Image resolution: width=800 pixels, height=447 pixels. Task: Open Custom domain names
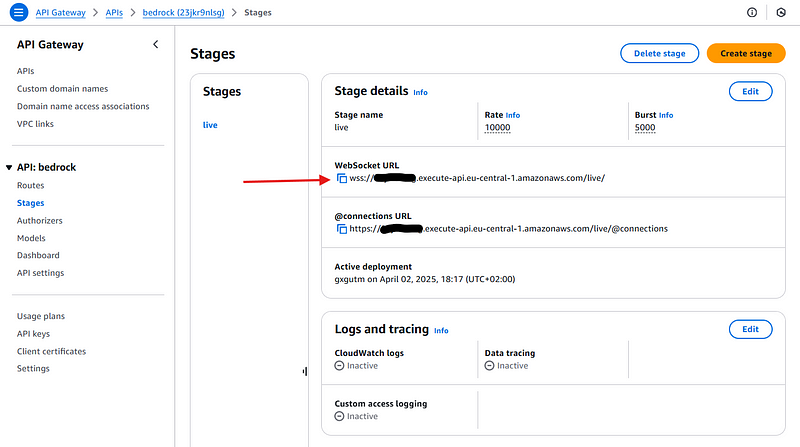click(62, 89)
